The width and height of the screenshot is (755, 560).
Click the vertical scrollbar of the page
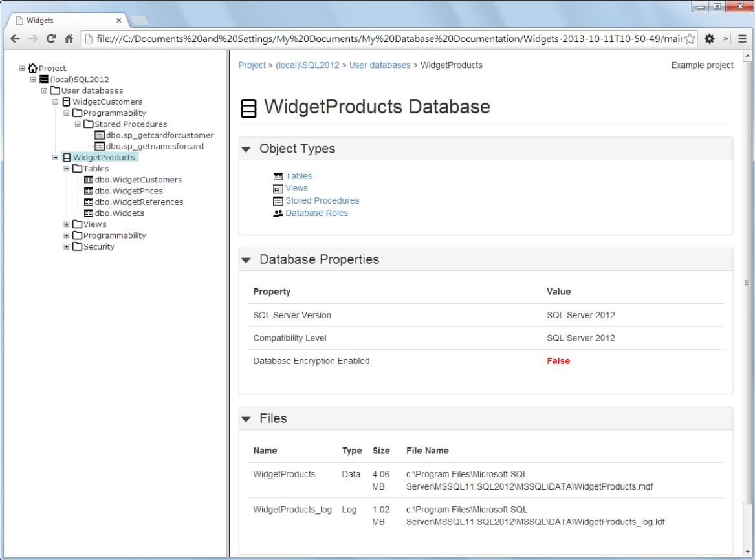click(747, 283)
